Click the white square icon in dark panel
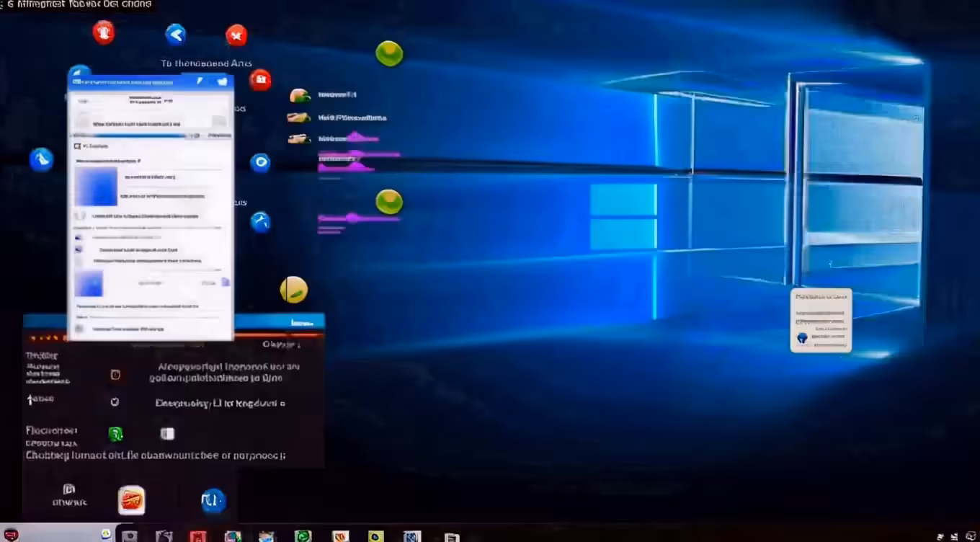The height and width of the screenshot is (542, 980). 167,433
